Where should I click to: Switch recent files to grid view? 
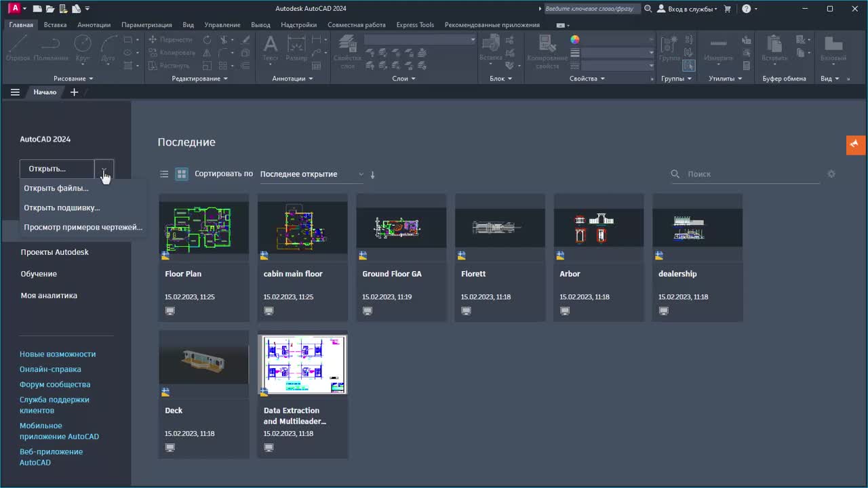tap(181, 174)
